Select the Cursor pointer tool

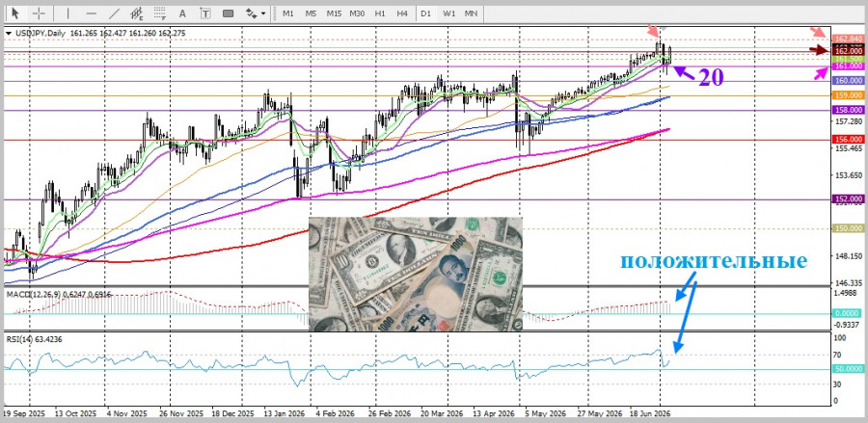(14, 13)
